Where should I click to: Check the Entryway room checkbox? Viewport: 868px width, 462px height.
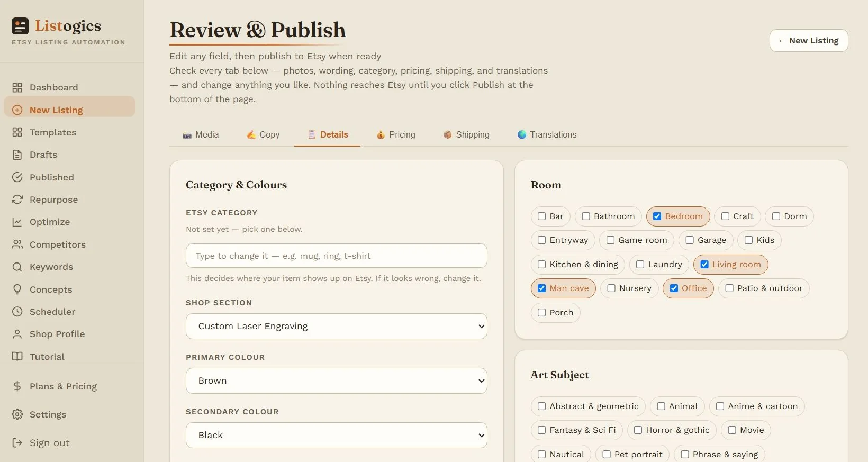click(x=541, y=240)
